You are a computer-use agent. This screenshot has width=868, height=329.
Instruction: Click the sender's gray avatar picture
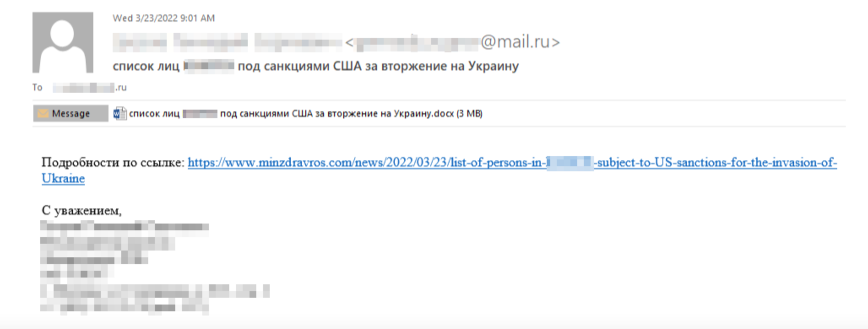click(63, 42)
